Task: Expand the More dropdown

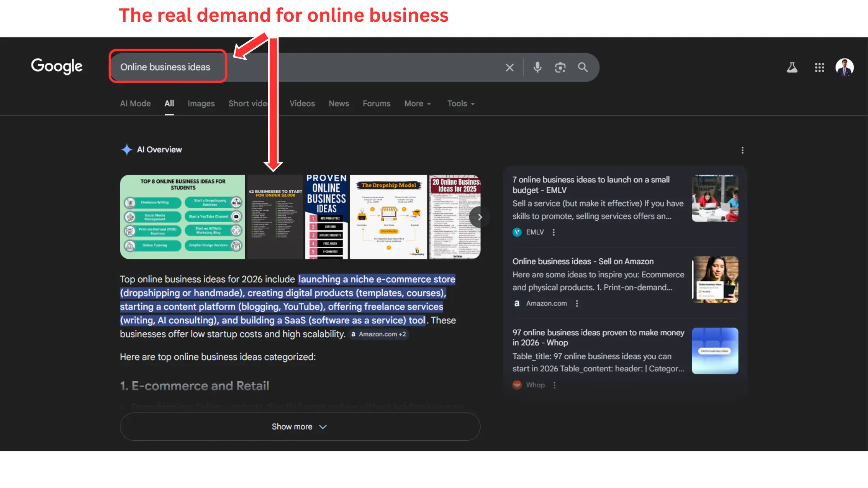Action: pyautogui.click(x=417, y=103)
